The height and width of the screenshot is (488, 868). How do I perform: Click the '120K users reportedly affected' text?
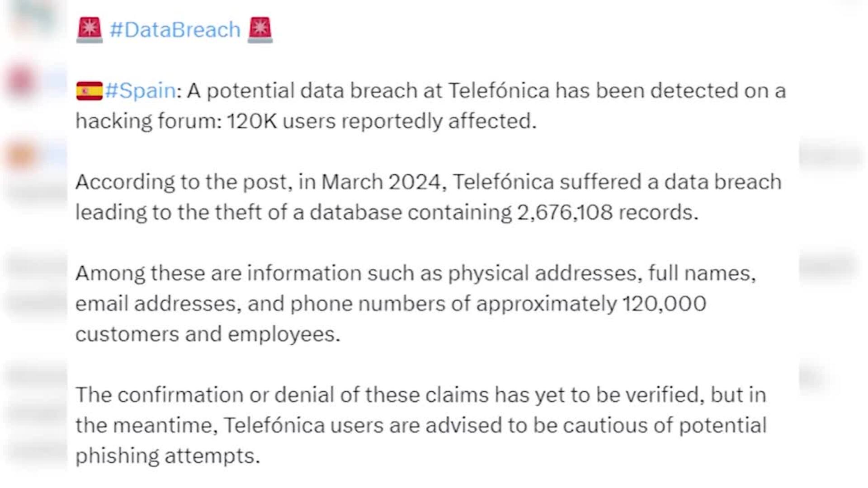381,121
